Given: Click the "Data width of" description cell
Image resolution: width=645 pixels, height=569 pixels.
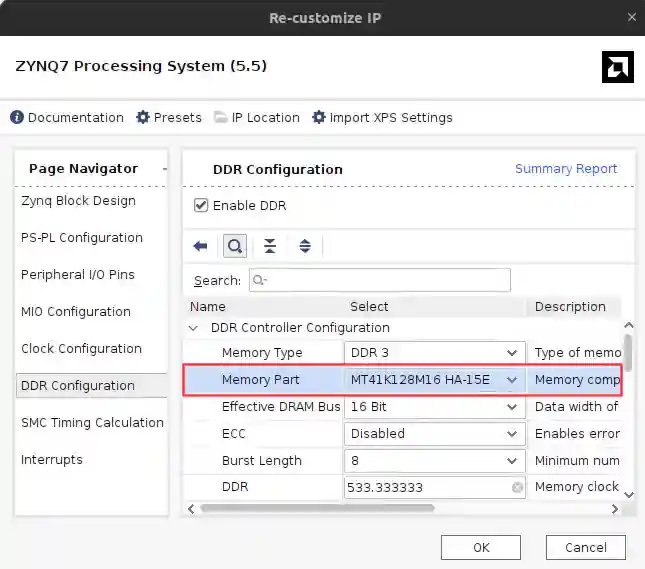Looking at the screenshot, I should tap(576, 406).
